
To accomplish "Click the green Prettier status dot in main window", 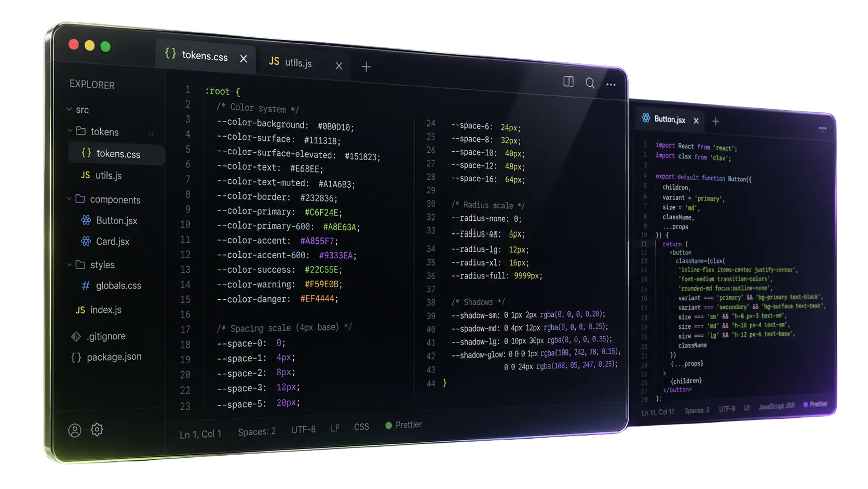I will (x=388, y=426).
